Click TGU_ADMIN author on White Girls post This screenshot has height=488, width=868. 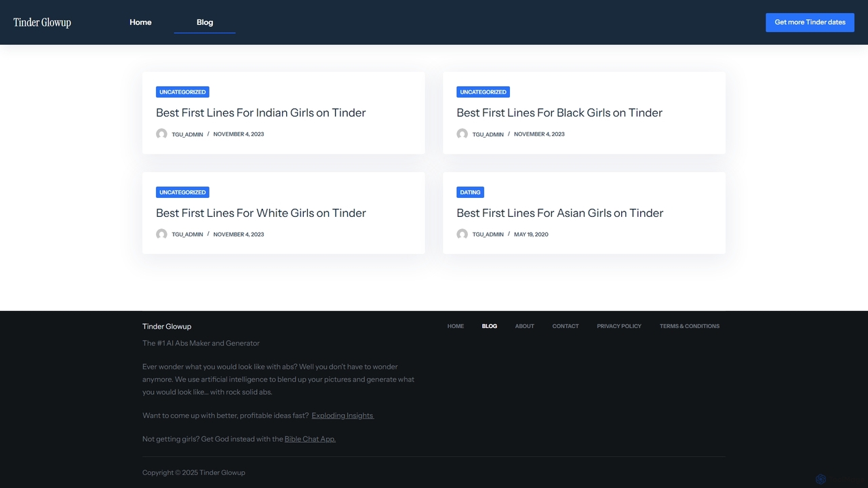pyautogui.click(x=187, y=235)
